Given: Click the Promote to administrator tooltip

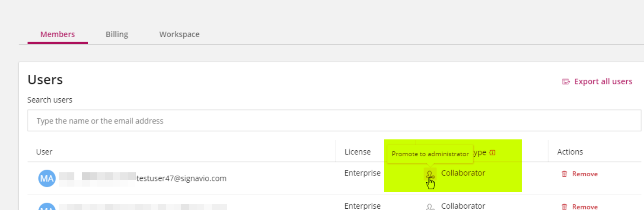Looking at the screenshot, I should (430, 154).
